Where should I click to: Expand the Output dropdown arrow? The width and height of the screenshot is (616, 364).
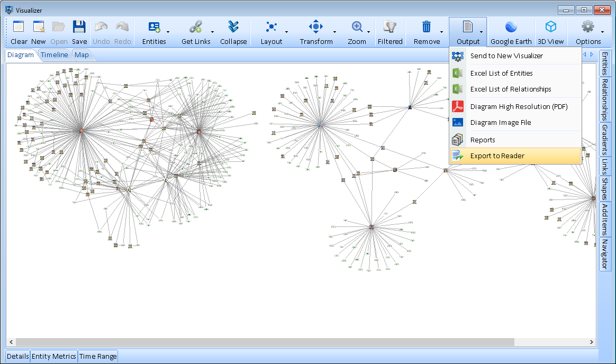click(x=481, y=32)
